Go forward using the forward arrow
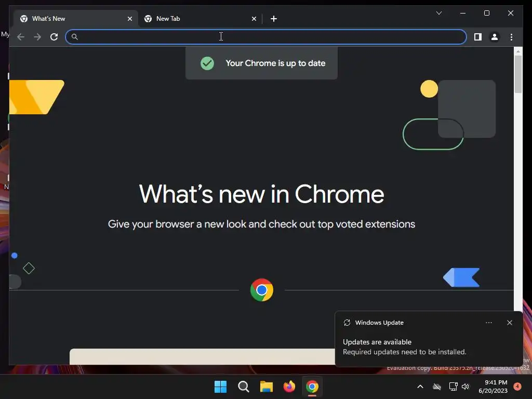Image resolution: width=532 pixels, height=399 pixels. 37,37
